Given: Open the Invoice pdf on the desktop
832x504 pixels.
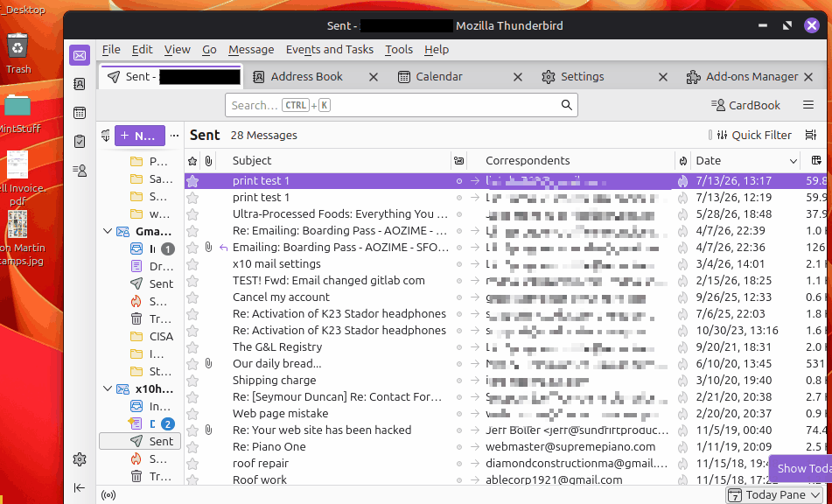Looking at the screenshot, I should pyautogui.click(x=20, y=178).
